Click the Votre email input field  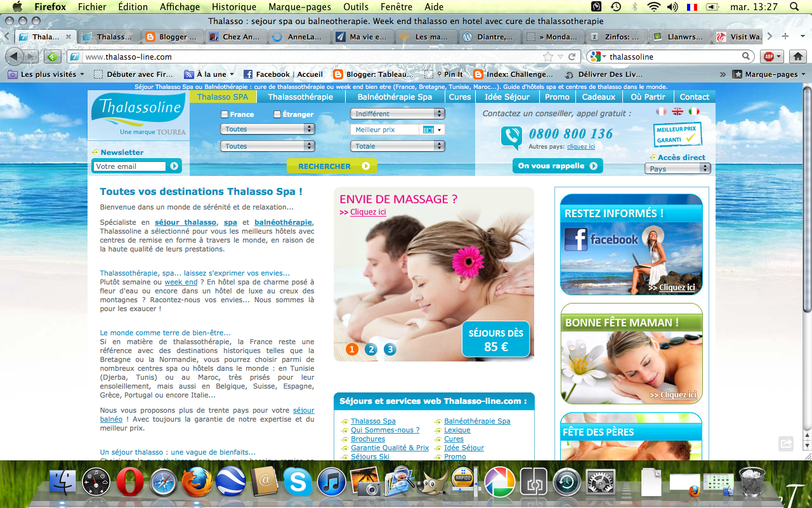pyautogui.click(x=129, y=166)
